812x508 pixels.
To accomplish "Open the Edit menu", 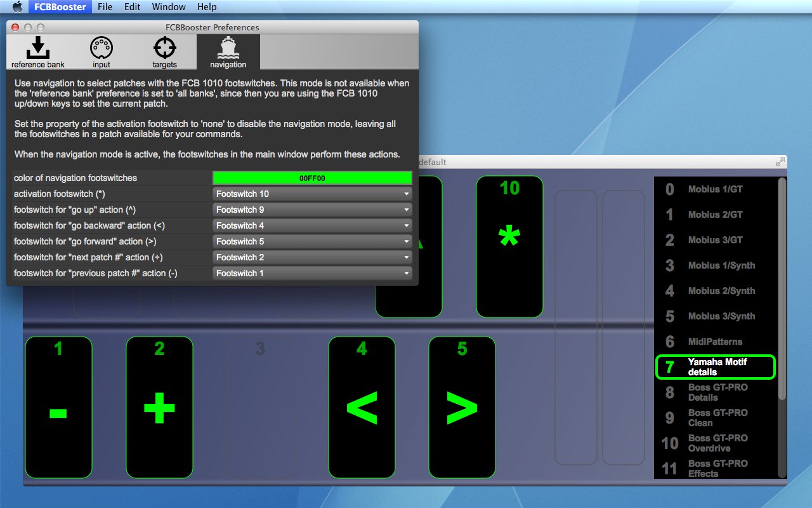I will [x=133, y=7].
